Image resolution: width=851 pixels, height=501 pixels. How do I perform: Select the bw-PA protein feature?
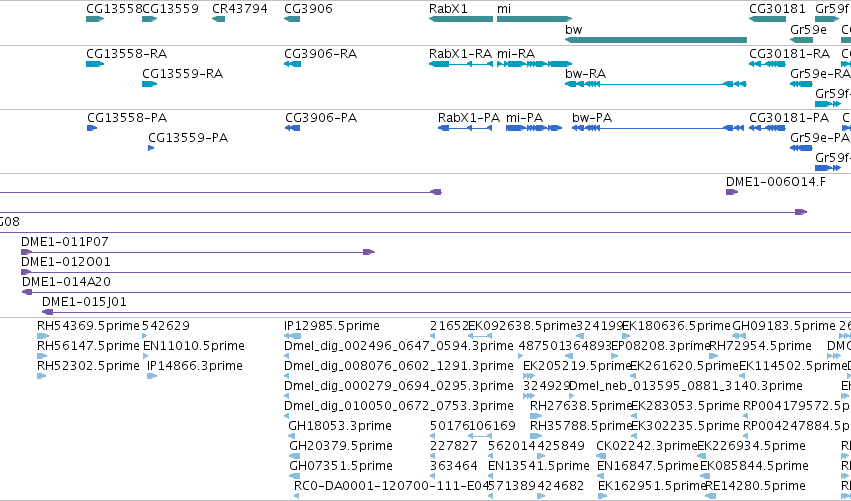[x=658, y=128]
